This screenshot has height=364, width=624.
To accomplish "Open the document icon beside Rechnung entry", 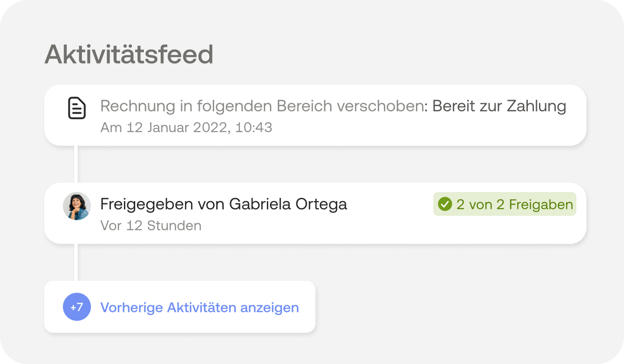I will click(77, 109).
